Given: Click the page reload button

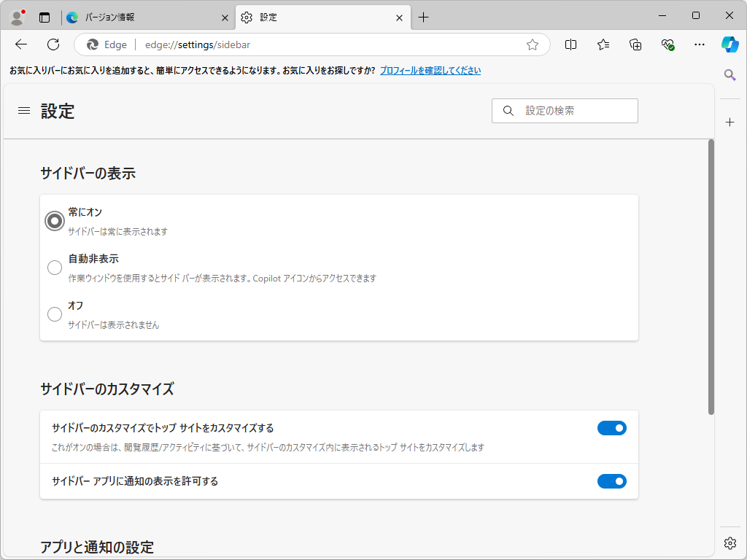Looking at the screenshot, I should [53, 44].
